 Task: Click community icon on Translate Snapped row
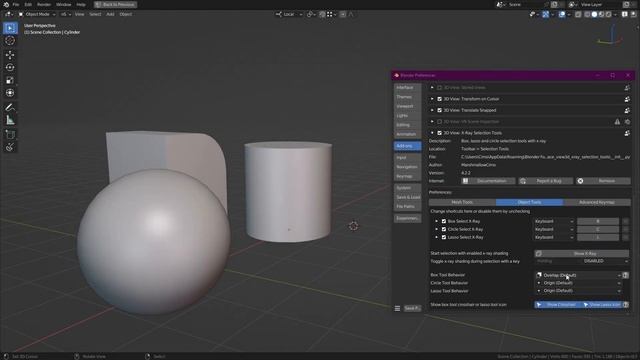627,110
